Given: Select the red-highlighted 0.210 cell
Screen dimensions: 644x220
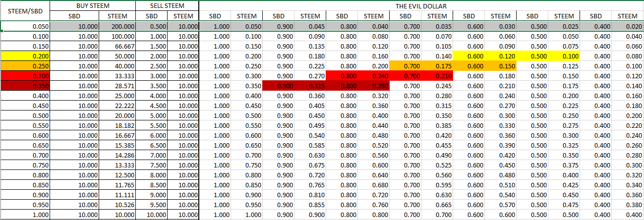Looking at the screenshot, I should pyautogui.click(x=437, y=76).
